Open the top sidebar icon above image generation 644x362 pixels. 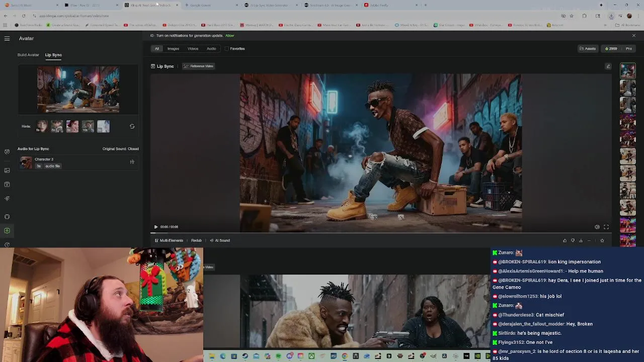(7, 152)
